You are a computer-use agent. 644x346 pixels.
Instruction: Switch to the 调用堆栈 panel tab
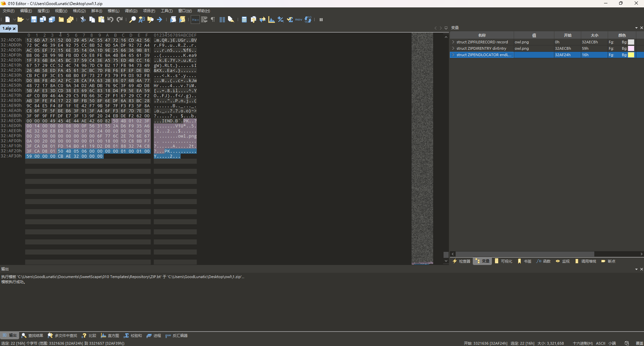point(586,261)
